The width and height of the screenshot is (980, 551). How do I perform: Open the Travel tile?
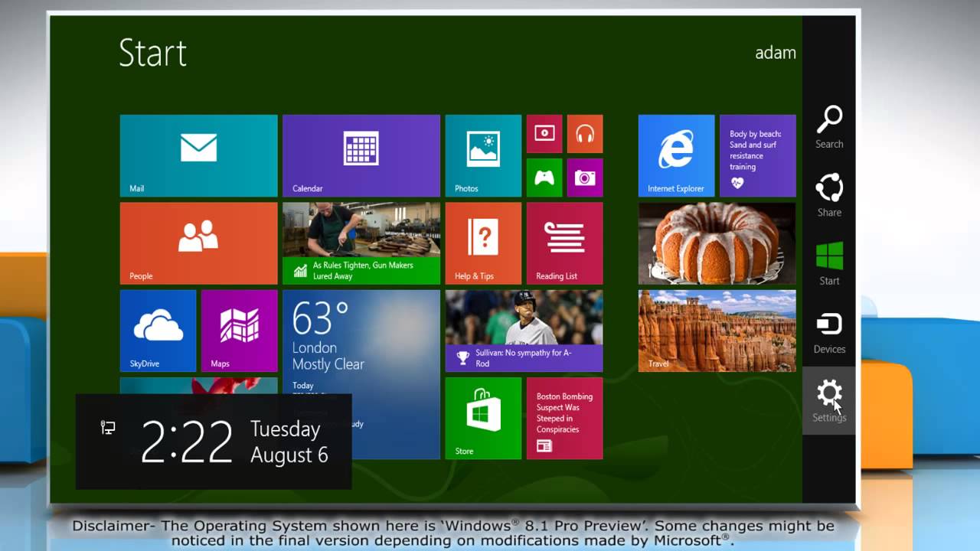717,331
